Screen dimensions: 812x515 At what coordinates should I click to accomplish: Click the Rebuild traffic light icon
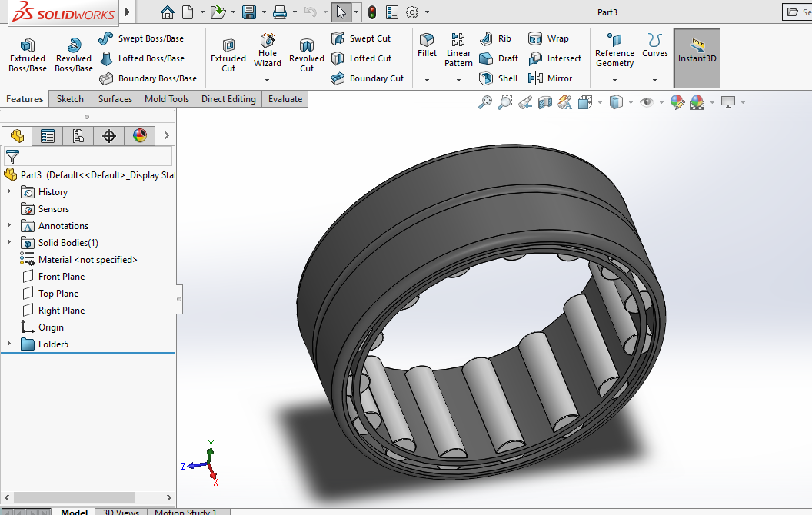(x=372, y=12)
